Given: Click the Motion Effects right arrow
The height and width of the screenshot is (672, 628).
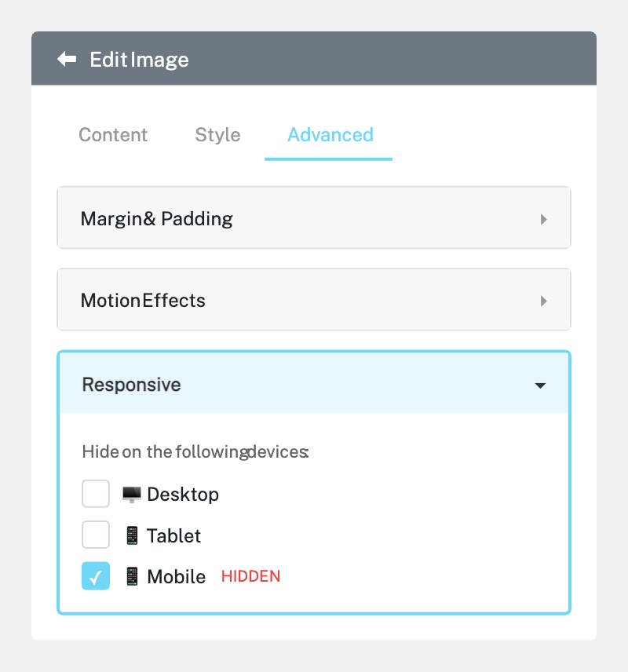Looking at the screenshot, I should coord(543,301).
